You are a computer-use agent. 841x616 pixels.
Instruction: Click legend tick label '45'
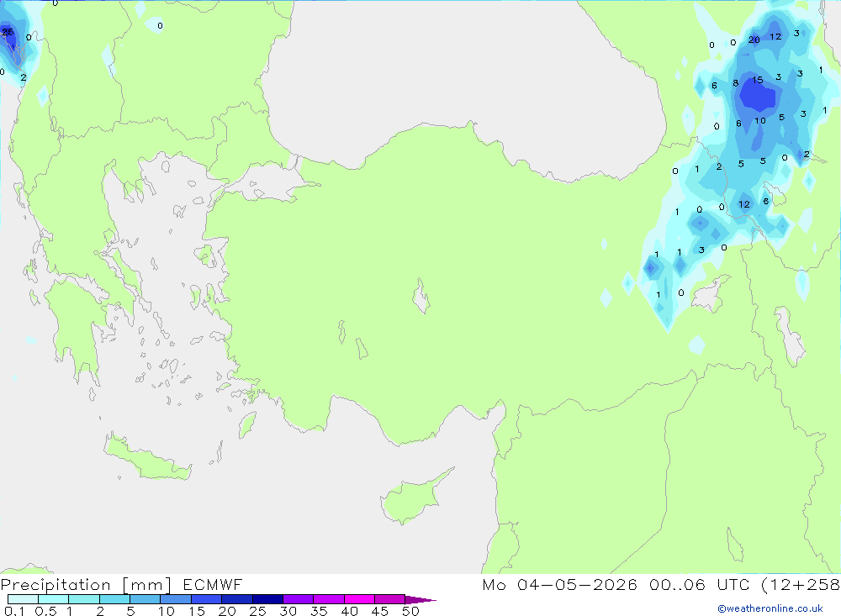pyautogui.click(x=380, y=611)
